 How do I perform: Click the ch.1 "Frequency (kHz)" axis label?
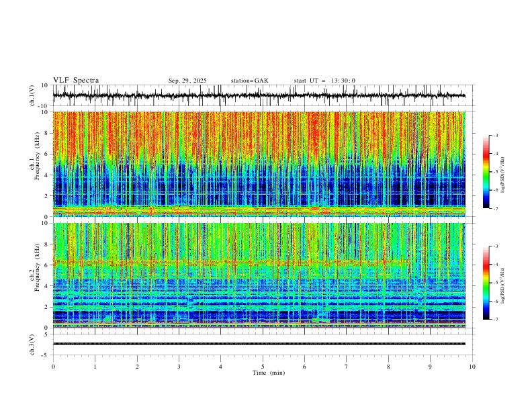coord(37,156)
